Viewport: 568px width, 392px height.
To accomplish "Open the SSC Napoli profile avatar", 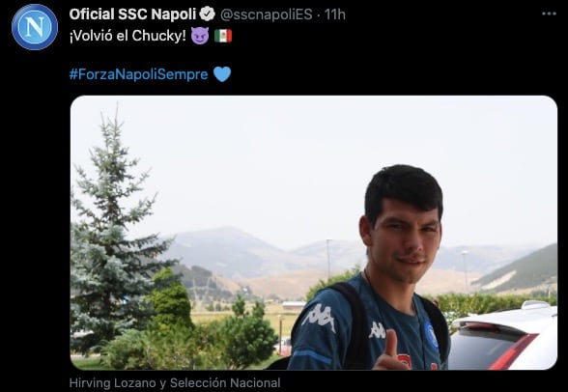I will click(x=35, y=27).
